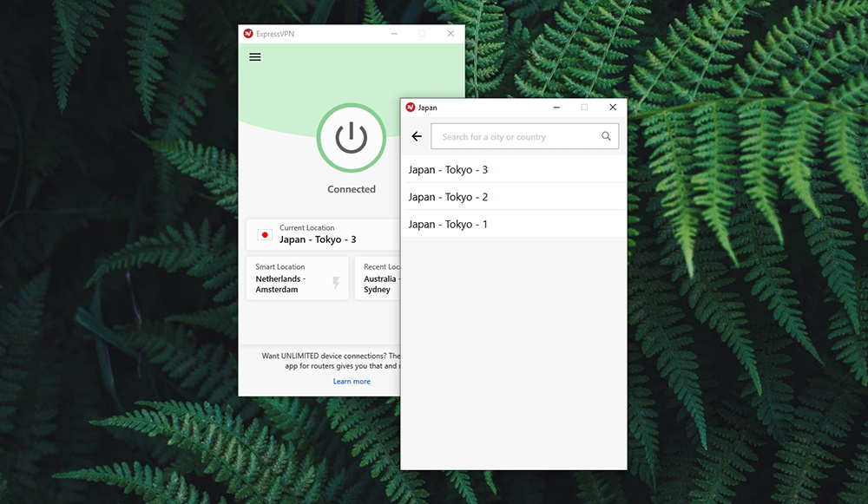The image size is (868, 504).
Task: Open the Current Location selector
Action: pos(323,234)
